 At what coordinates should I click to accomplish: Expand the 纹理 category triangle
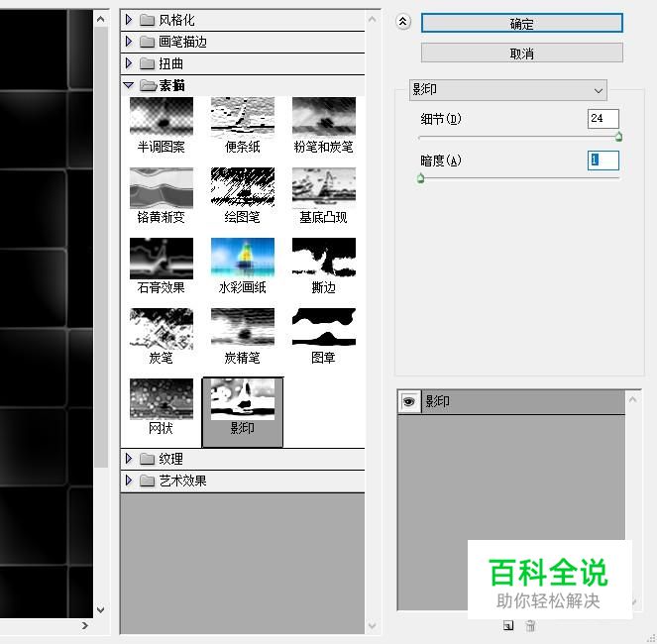[x=129, y=459]
